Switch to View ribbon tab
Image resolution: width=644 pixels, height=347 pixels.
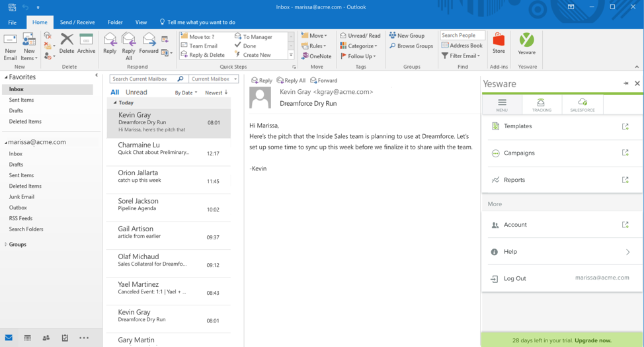[x=141, y=22]
